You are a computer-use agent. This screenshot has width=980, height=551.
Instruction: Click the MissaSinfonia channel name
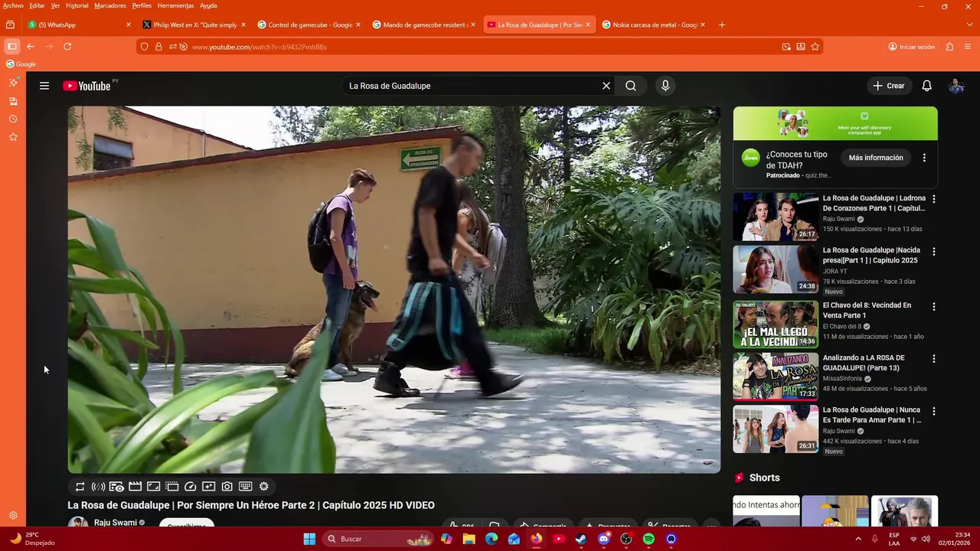842,379
